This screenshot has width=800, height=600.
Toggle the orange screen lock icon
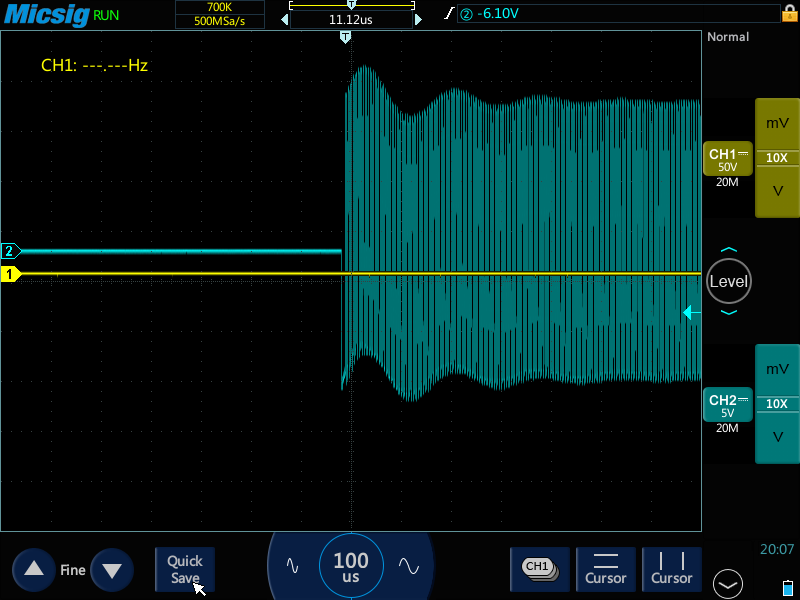[789, 13]
